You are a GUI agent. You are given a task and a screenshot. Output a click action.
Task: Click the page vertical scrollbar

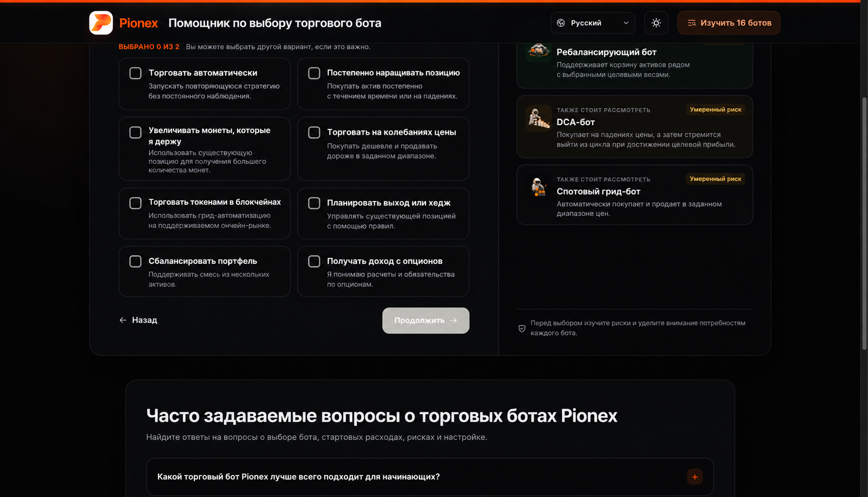point(864,223)
